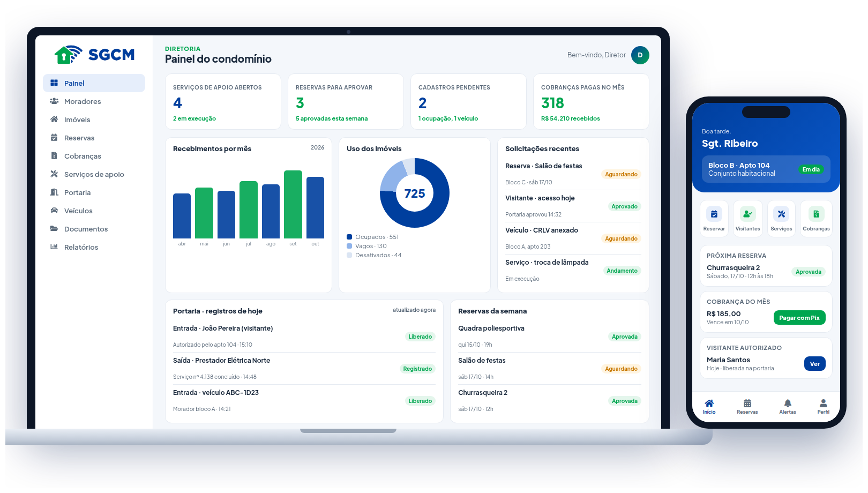This screenshot has height=493, width=868.
Task: Click the 'Em dia' status badge on phone
Action: 811,169
